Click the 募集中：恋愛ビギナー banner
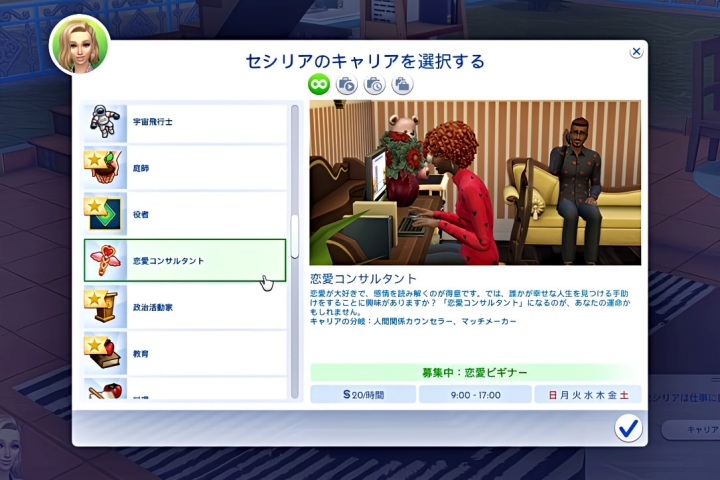Screen dimensions: 720x480 pyautogui.click(x=475, y=373)
